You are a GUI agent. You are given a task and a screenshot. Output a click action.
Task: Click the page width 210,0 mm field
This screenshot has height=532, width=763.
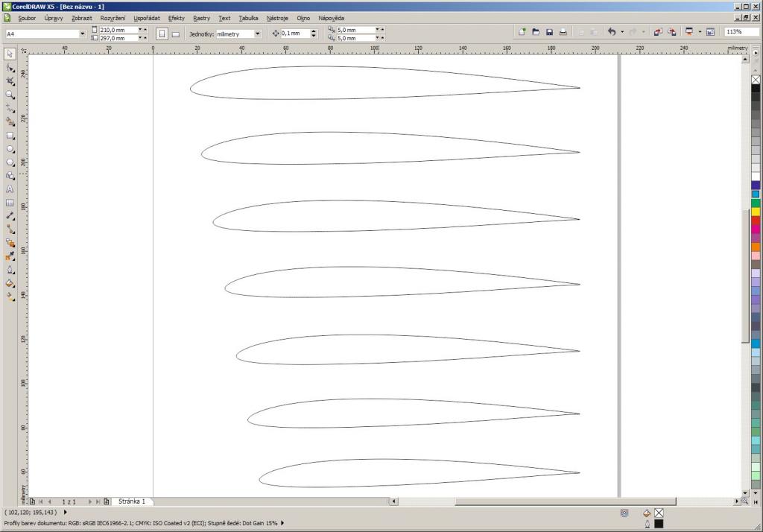(x=116, y=30)
